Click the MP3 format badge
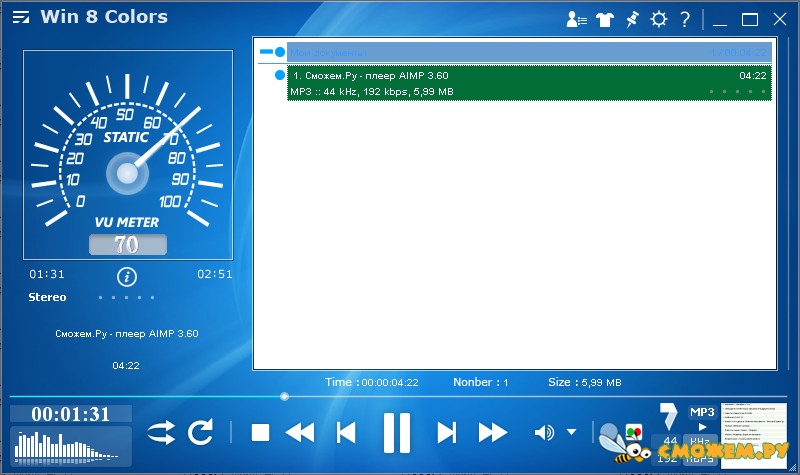Image resolution: width=800 pixels, height=475 pixels. [702, 412]
